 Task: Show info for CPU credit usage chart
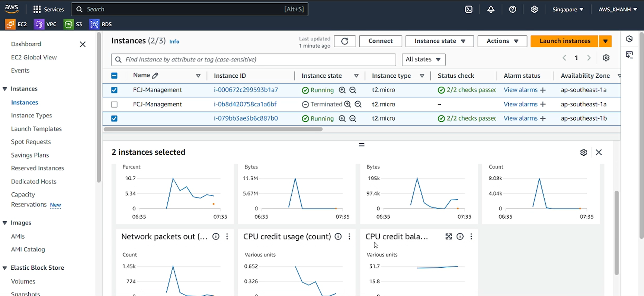pyautogui.click(x=338, y=236)
